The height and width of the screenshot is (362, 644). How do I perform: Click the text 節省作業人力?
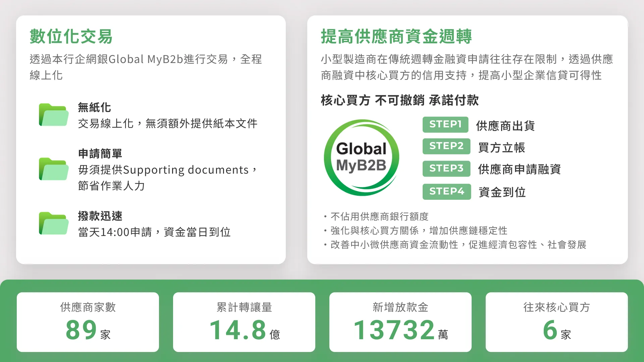(111, 186)
